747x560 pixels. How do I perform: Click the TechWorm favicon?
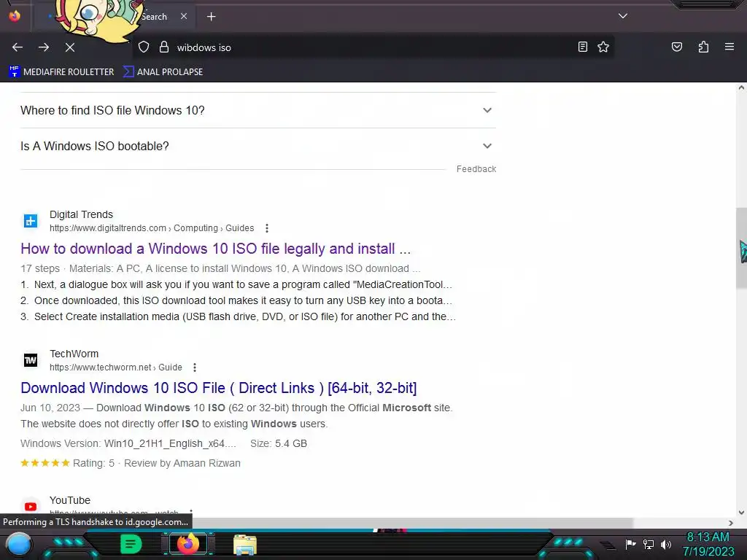(31, 360)
